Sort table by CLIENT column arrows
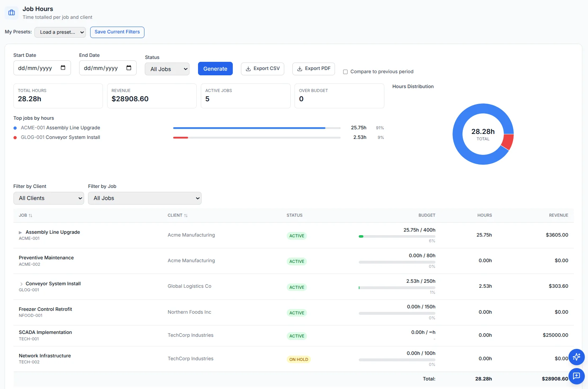The width and height of the screenshot is (588, 389). click(x=186, y=215)
